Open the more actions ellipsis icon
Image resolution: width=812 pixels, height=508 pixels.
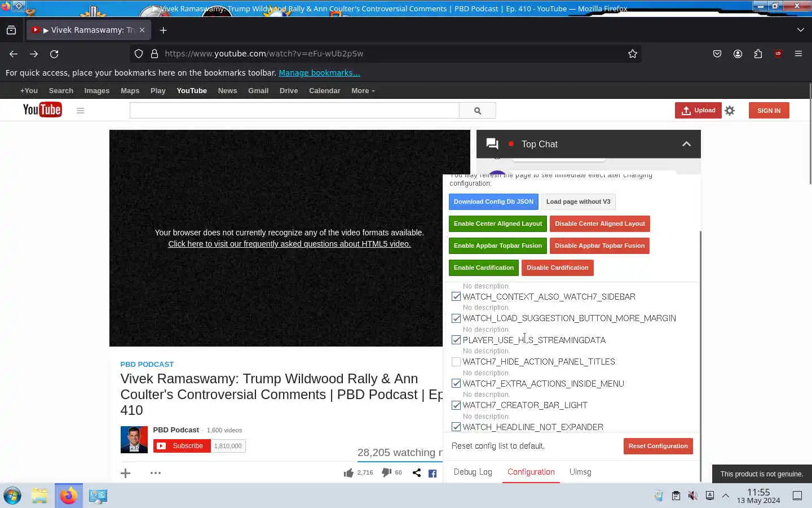coord(156,473)
